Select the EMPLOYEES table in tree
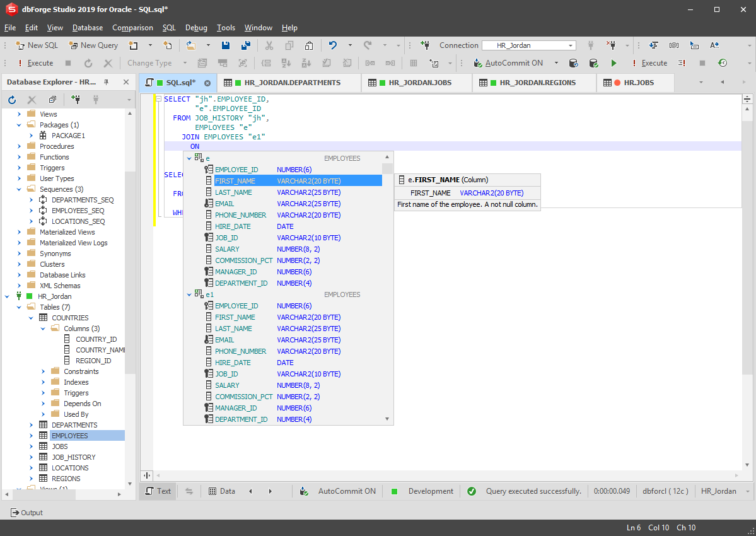Image resolution: width=756 pixels, height=536 pixels. (x=69, y=436)
